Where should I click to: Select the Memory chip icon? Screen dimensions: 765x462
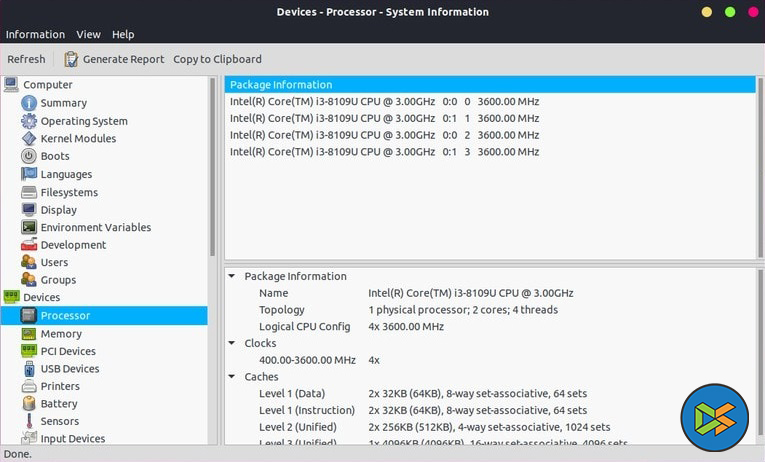29,334
